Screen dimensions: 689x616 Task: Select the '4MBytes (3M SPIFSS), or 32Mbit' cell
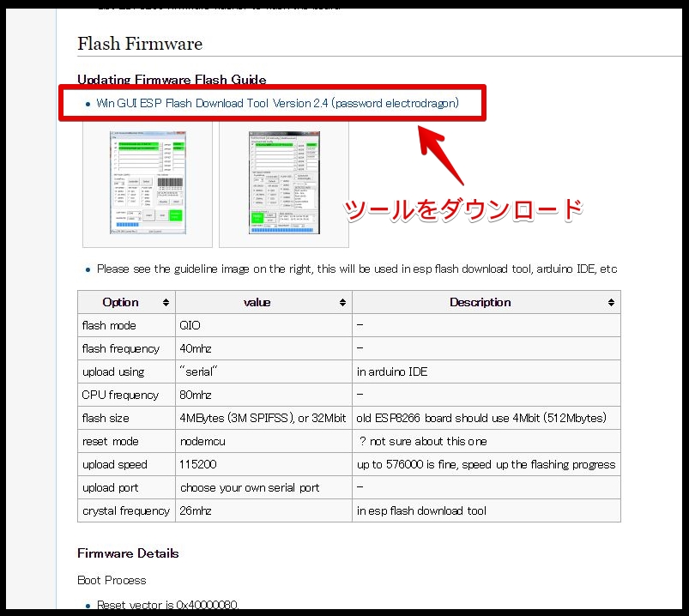click(x=263, y=419)
